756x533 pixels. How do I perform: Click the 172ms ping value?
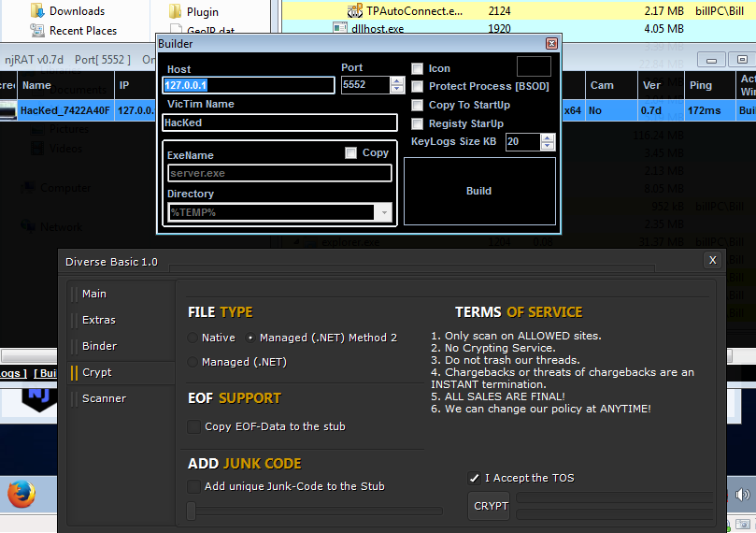(705, 110)
